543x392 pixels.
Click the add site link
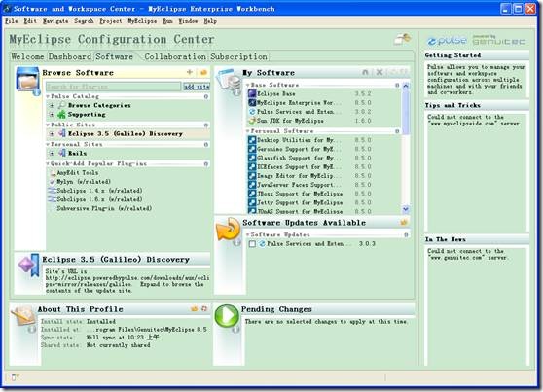(x=197, y=87)
